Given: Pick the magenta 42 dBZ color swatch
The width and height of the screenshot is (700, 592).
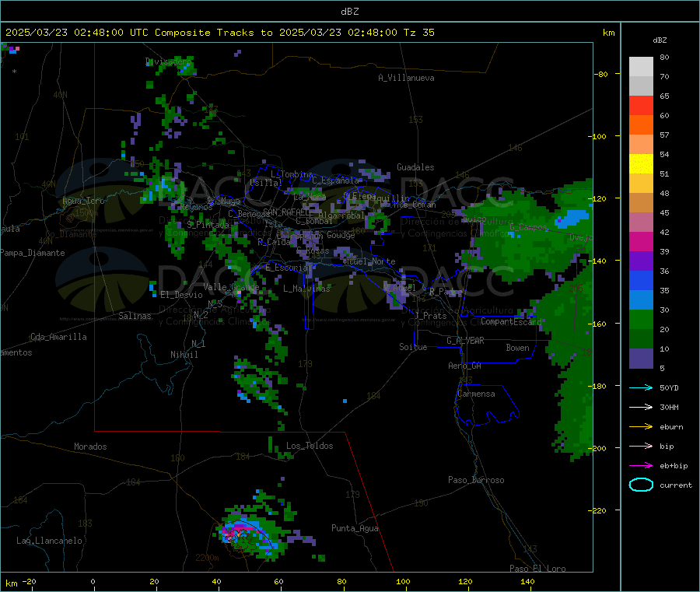Looking at the screenshot, I should pyautogui.click(x=641, y=241).
